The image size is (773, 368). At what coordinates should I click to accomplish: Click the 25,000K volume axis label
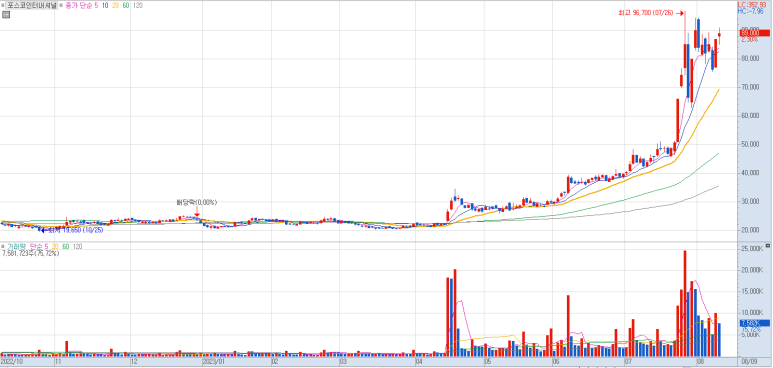point(751,249)
